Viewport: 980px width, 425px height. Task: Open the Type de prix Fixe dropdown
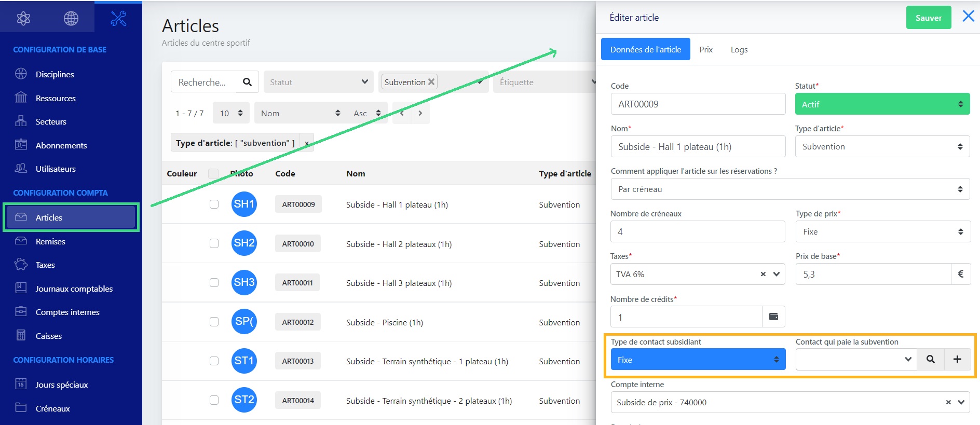(883, 231)
